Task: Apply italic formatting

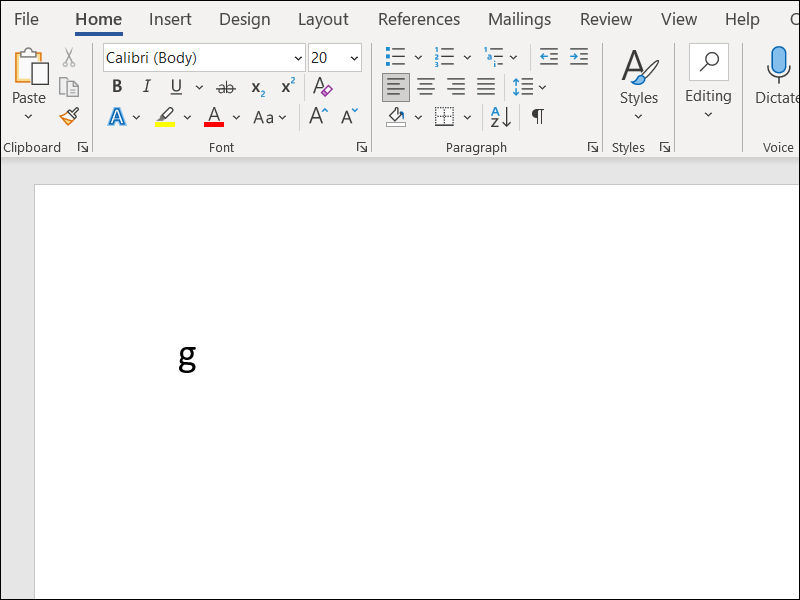Action: pyautogui.click(x=146, y=87)
